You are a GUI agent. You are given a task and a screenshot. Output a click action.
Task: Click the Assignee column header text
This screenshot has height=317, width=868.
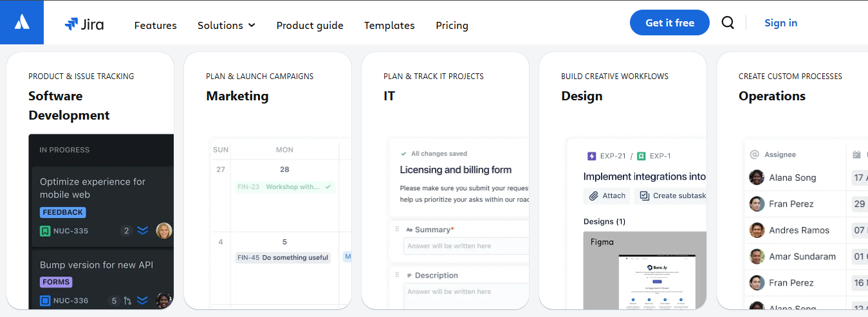780,154
